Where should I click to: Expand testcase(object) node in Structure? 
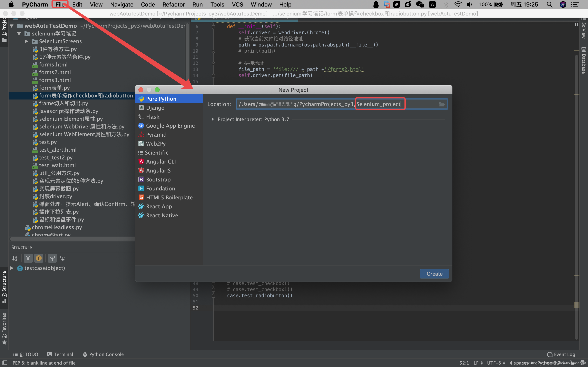point(12,268)
